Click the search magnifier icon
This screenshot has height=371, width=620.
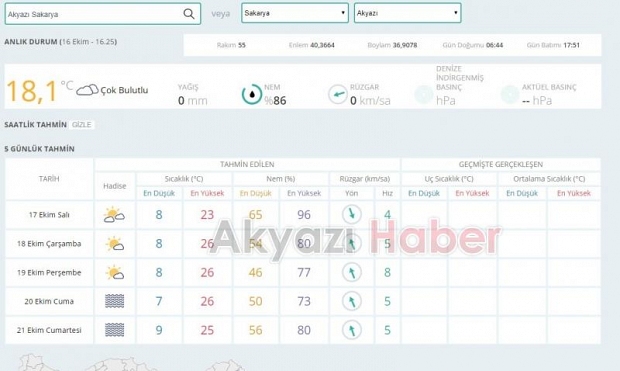click(x=189, y=14)
